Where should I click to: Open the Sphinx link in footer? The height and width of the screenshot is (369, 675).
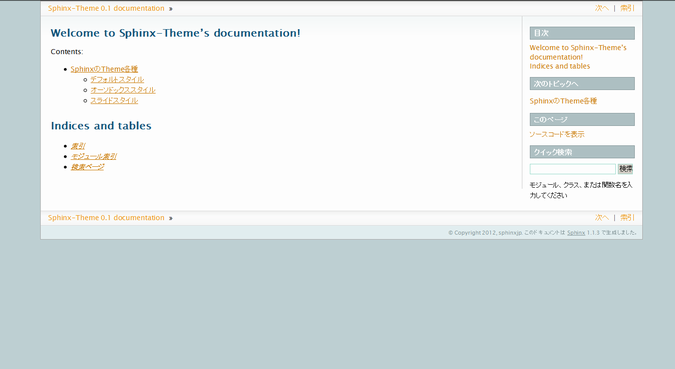576,233
